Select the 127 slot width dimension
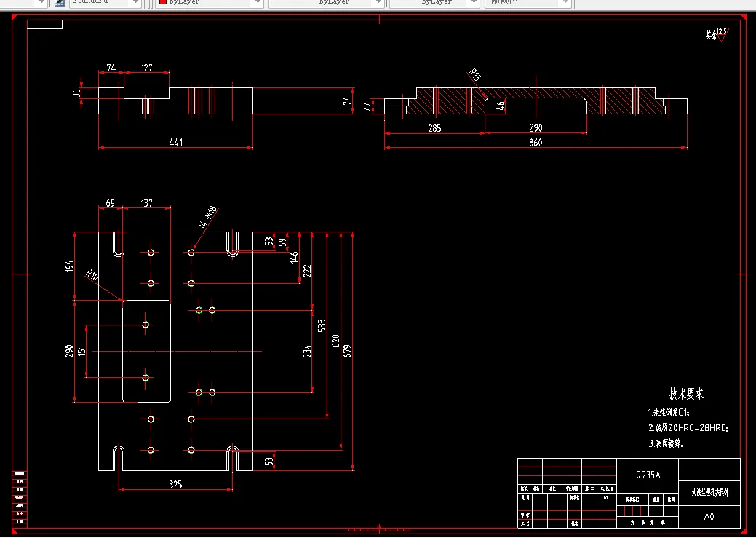 (x=147, y=68)
